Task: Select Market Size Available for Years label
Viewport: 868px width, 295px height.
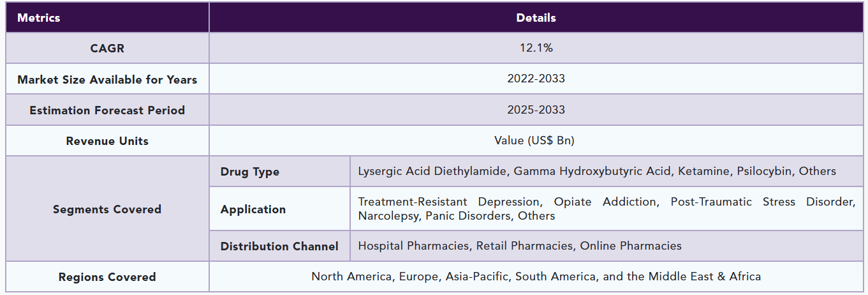Action: point(107,79)
